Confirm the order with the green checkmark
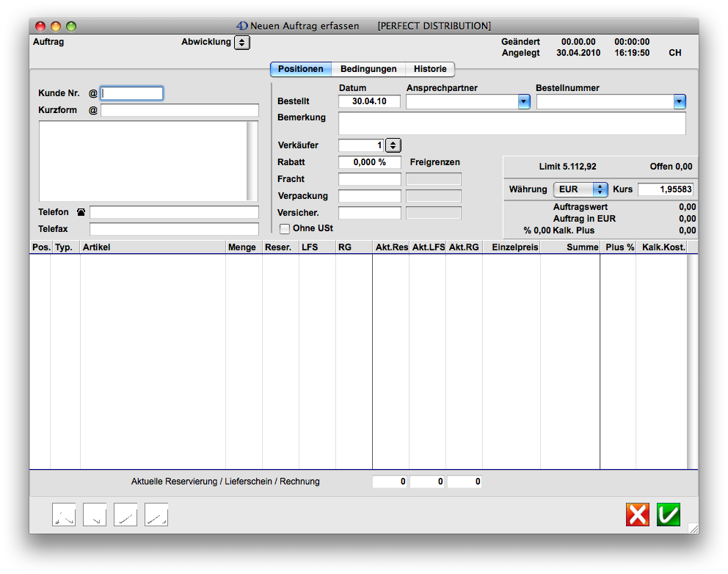Image resolution: width=728 pixels, height=574 pixels. pyautogui.click(x=669, y=515)
